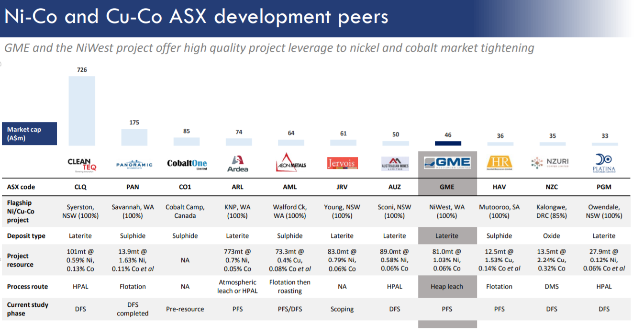Click the 'Oxide' deposit type cell
This screenshot has height=336, width=644.
pyautogui.click(x=552, y=236)
